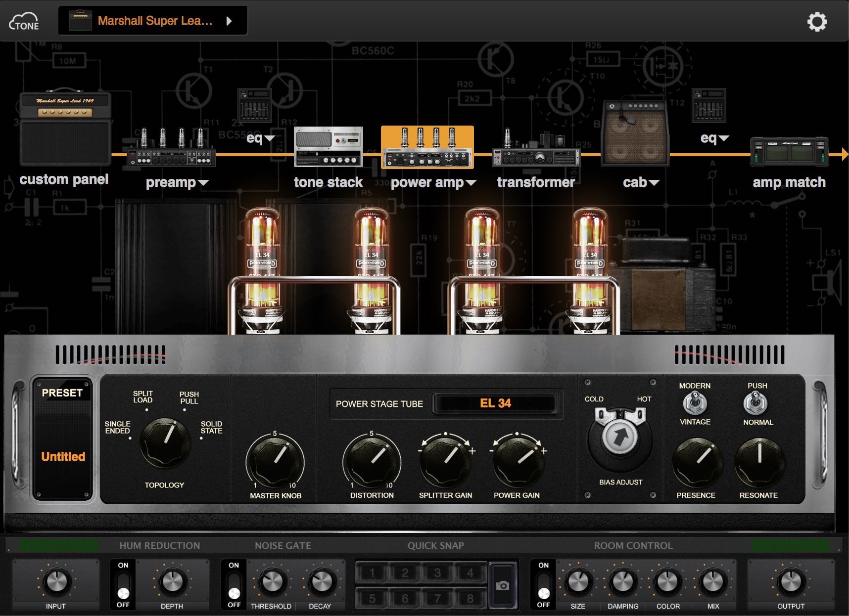This screenshot has width=849, height=616.
Task: Toggle the Push/Normal switch
Action: (x=756, y=403)
